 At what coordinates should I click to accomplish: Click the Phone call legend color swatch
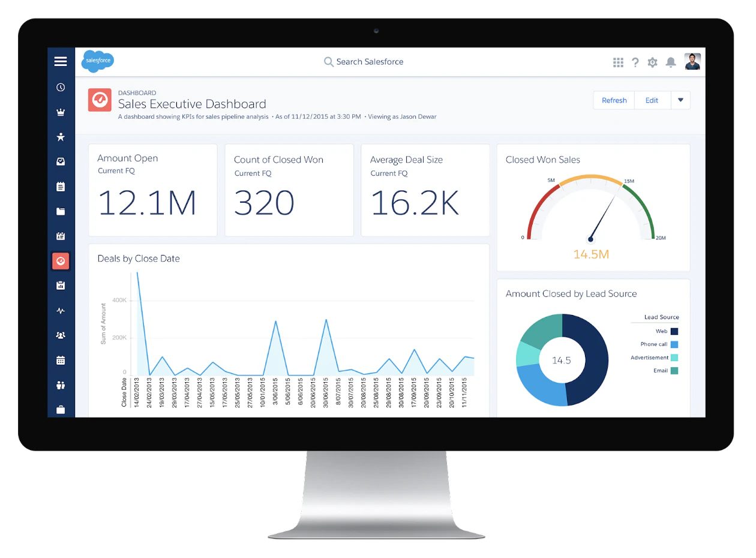click(674, 344)
